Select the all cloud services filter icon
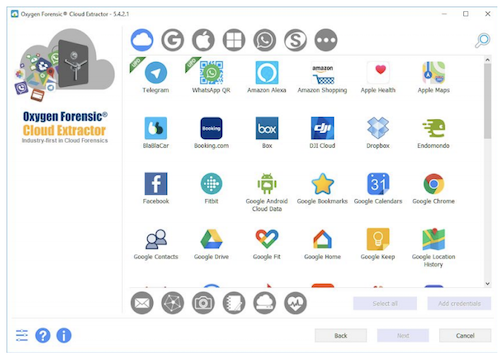Image resolution: width=500 pixels, height=360 pixels. tap(142, 40)
